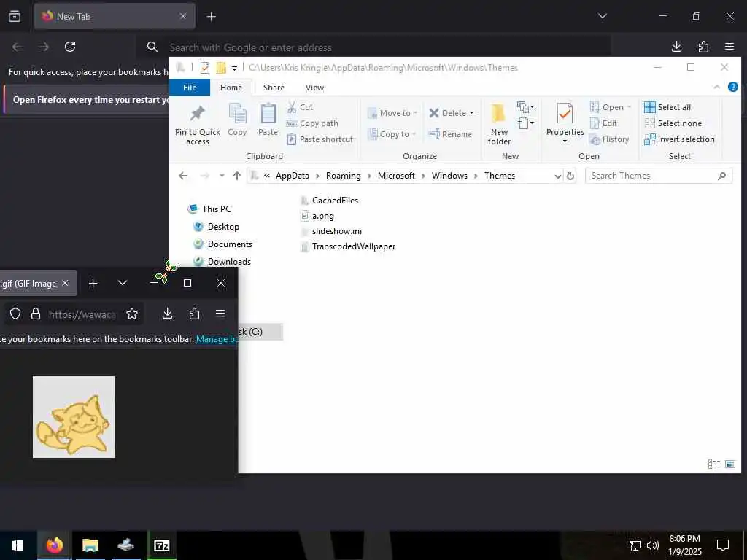The height and width of the screenshot is (560, 747).
Task: Open Extensions in main Firefox window
Action: point(703,47)
